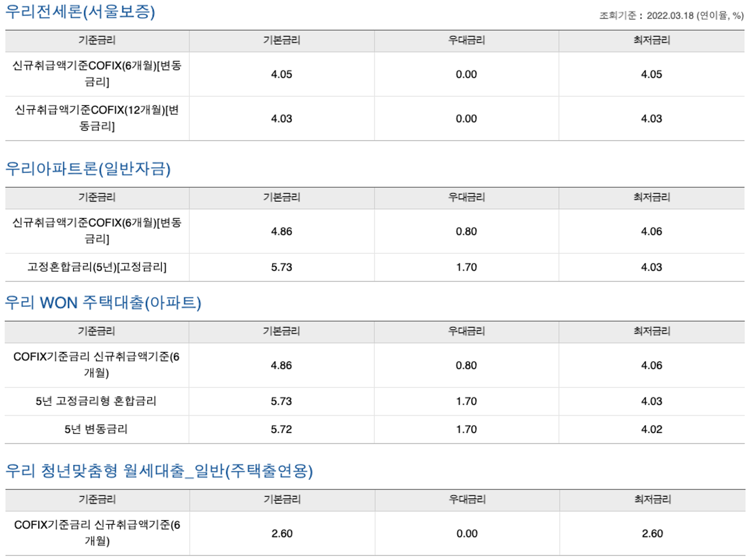
Task: Click 기본금리 2.60 in 청년맞춤형 월세대출 table
Action: click(282, 533)
